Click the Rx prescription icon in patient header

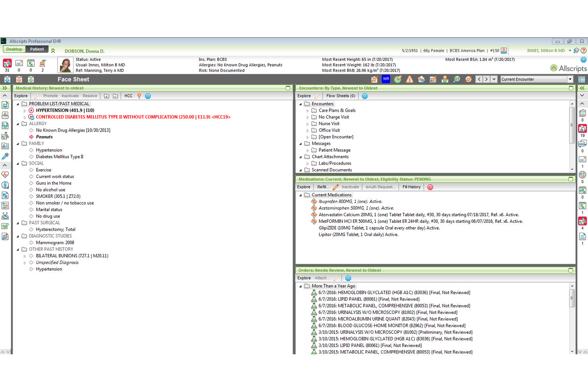tap(31, 63)
